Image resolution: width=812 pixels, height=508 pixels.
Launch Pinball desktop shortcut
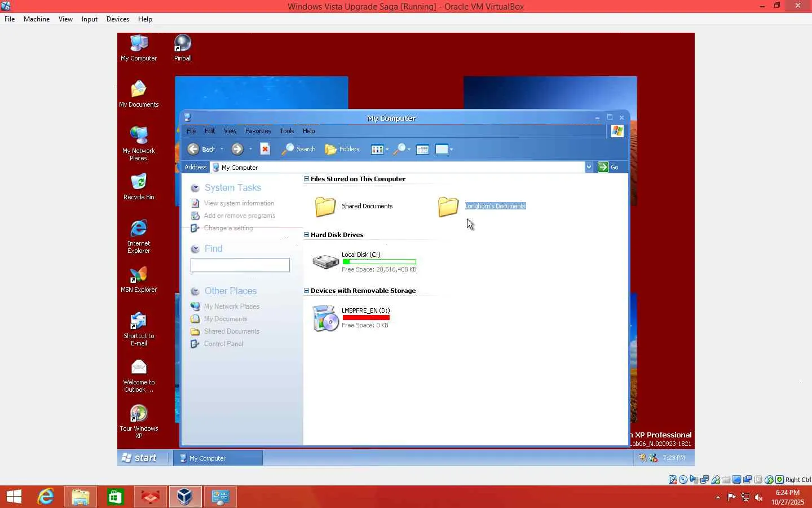coord(183,48)
